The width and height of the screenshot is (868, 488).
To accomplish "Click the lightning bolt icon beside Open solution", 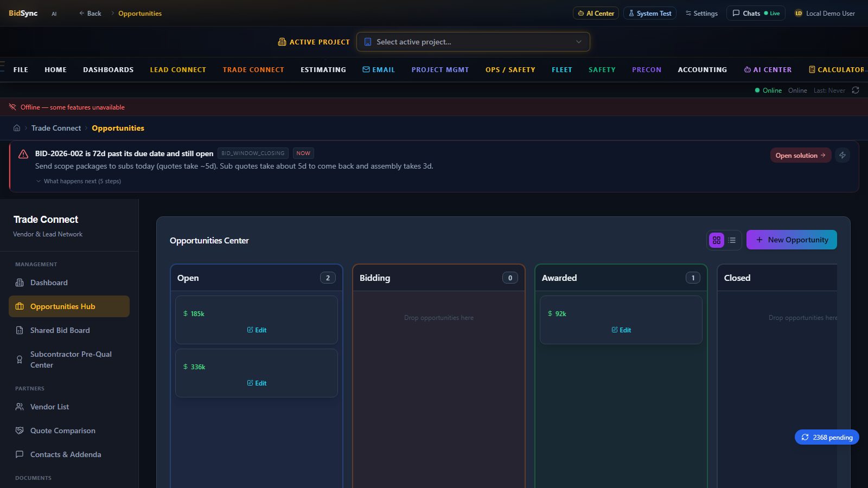I will (x=843, y=155).
